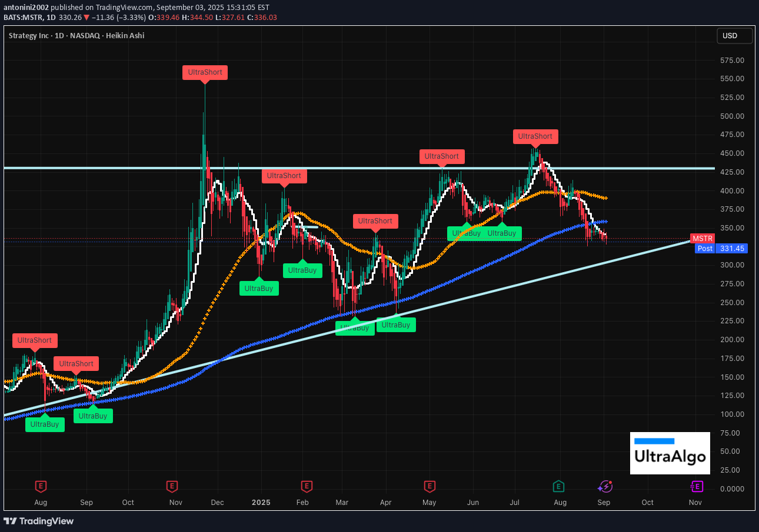Click the Jul label on time axis

(x=514, y=503)
